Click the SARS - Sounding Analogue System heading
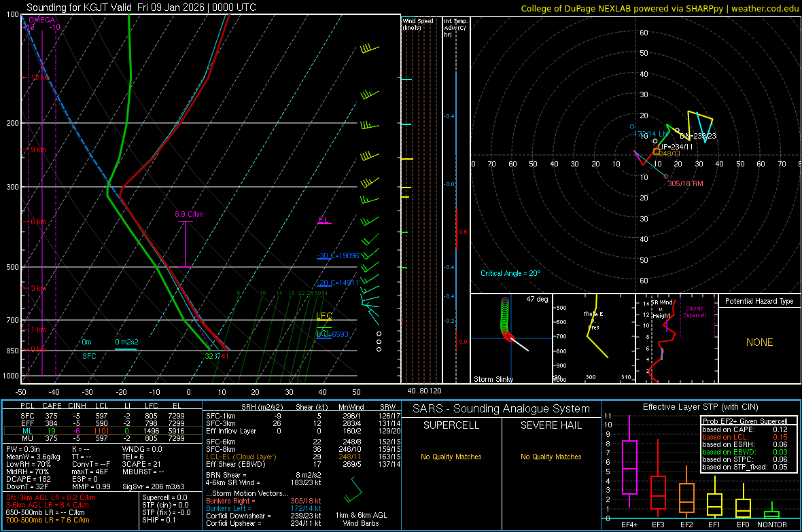 (501, 409)
